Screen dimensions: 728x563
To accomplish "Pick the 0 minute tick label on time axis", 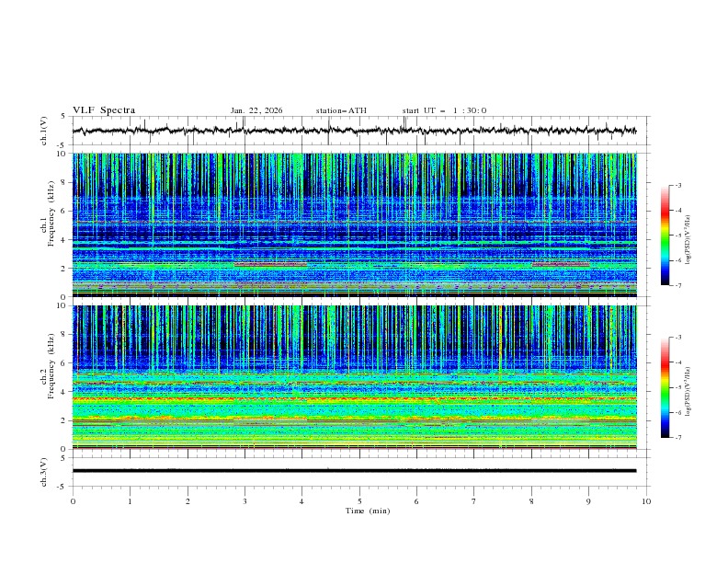I will point(73,501).
